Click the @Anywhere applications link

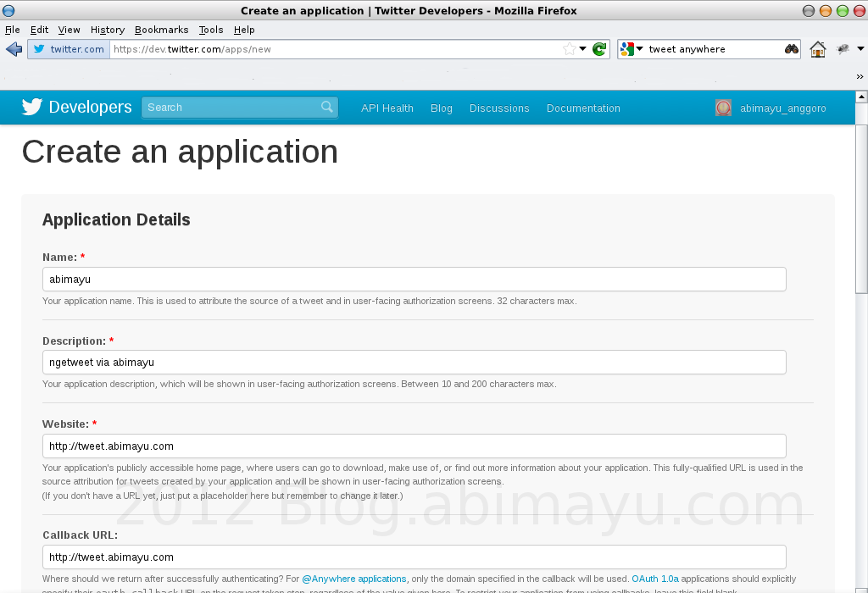pyautogui.click(x=353, y=578)
